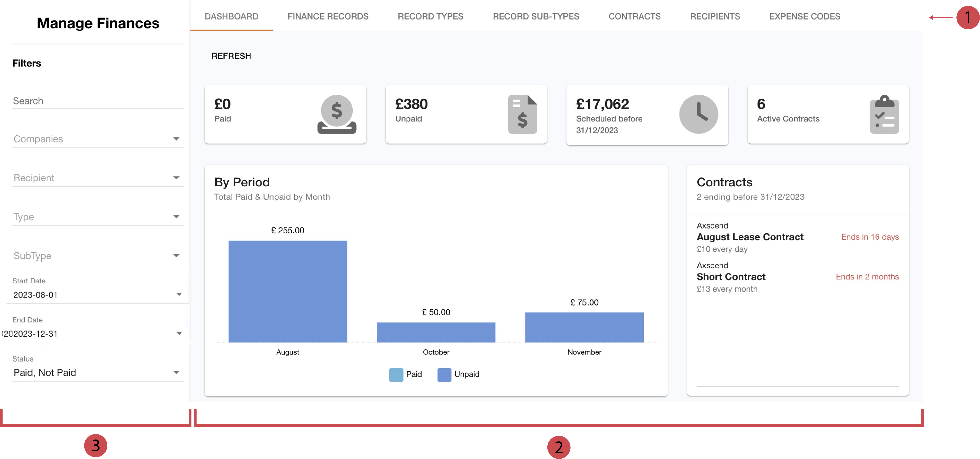Open the Contracts tab
The image size is (980, 459).
[634, 16]
